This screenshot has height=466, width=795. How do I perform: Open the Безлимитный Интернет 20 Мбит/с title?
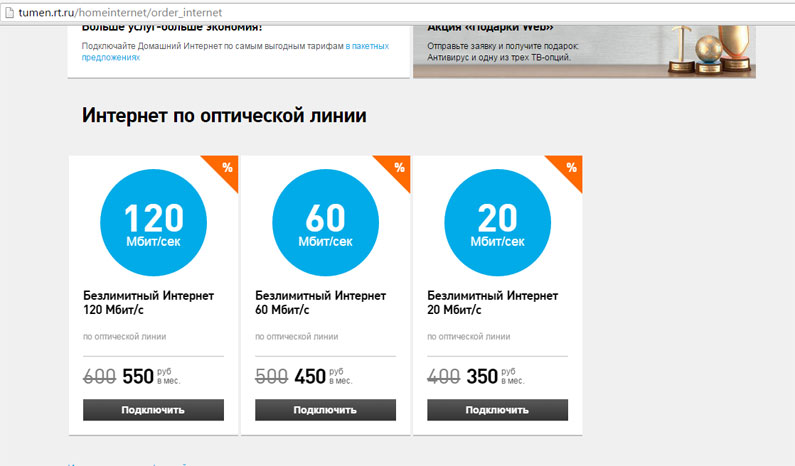[x=492, y=303]
